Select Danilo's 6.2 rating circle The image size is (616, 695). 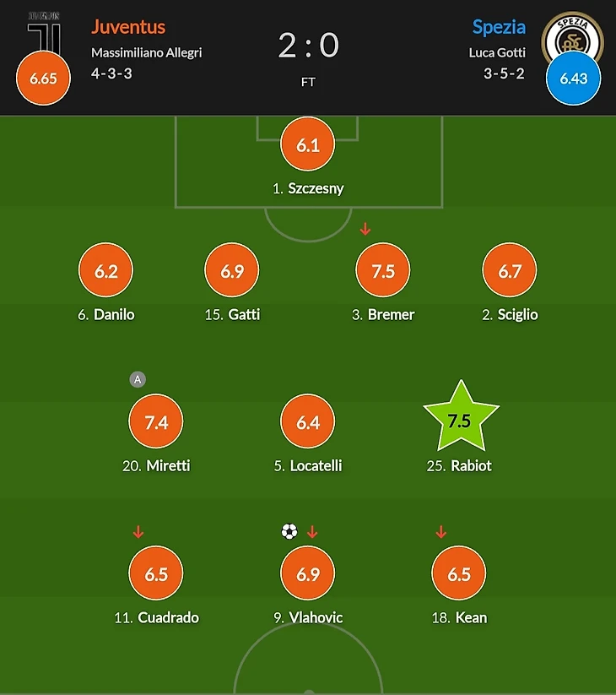tap(105, 271)
